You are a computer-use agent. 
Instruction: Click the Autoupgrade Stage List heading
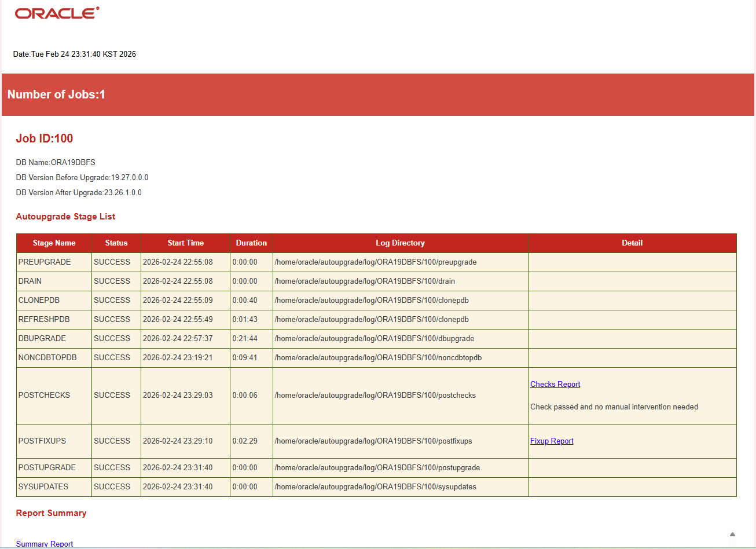(65, 217)
